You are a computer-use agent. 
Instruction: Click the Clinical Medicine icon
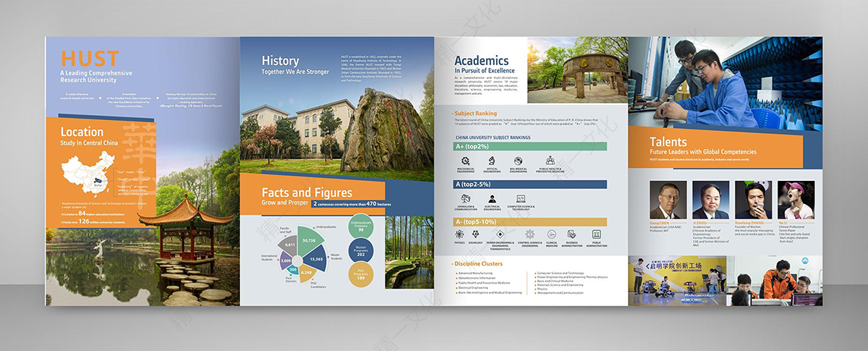[552, 234]
